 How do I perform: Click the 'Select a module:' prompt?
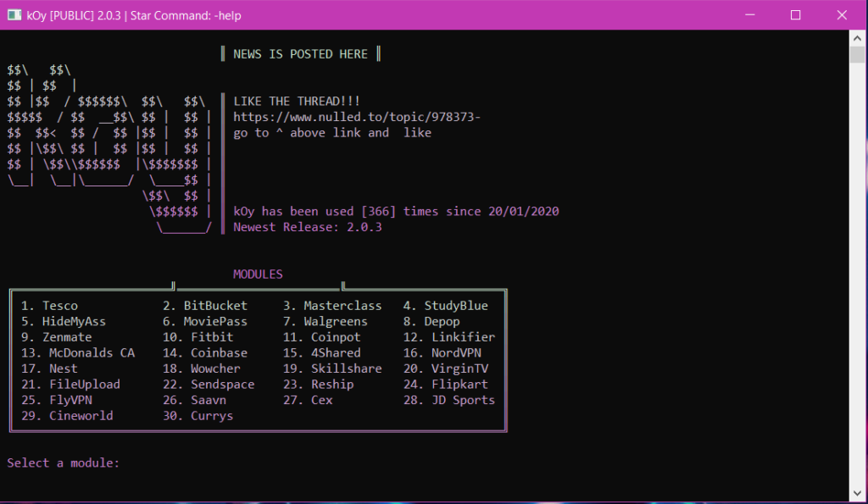63,463
